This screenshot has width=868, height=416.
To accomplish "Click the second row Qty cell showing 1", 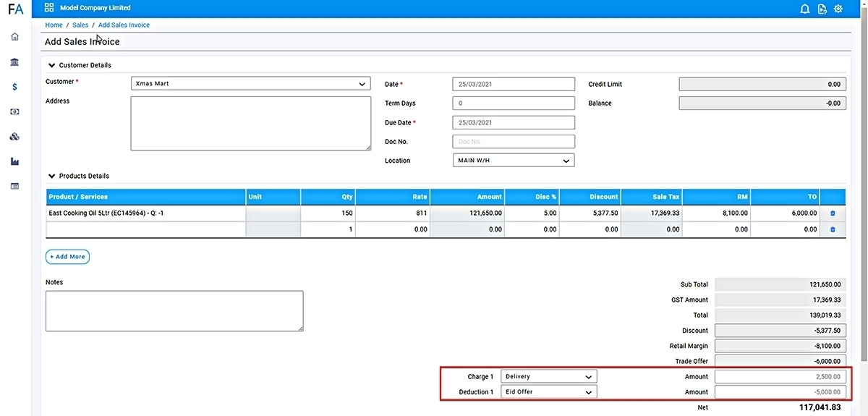I will pos(328,229).
